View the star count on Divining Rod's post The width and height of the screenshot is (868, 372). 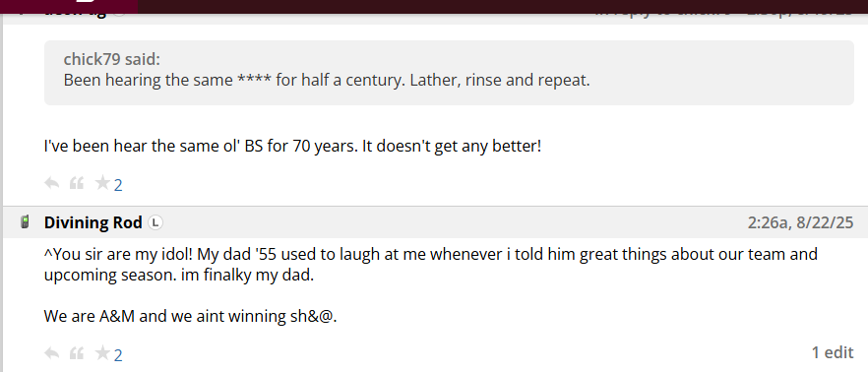click(118, 355)
